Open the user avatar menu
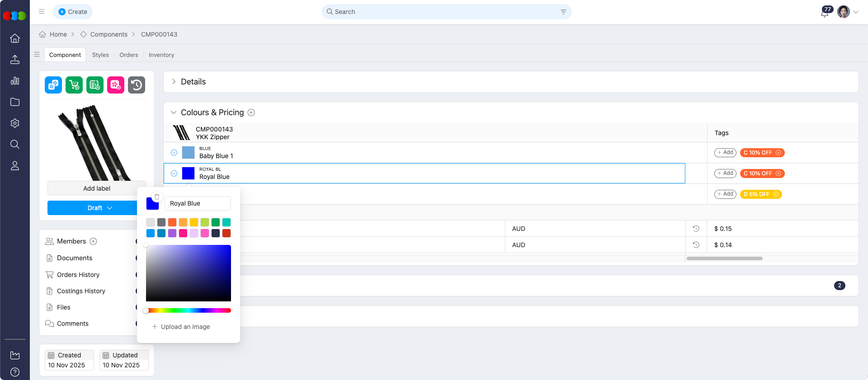Screen dimensions: 868x380 pyautogui.click(x=844, y=12)
